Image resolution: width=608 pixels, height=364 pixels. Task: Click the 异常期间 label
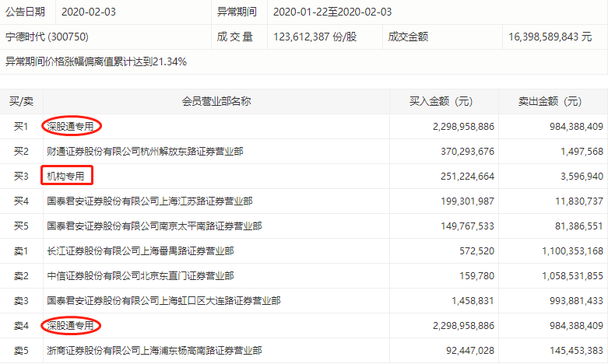click(237, 12)
